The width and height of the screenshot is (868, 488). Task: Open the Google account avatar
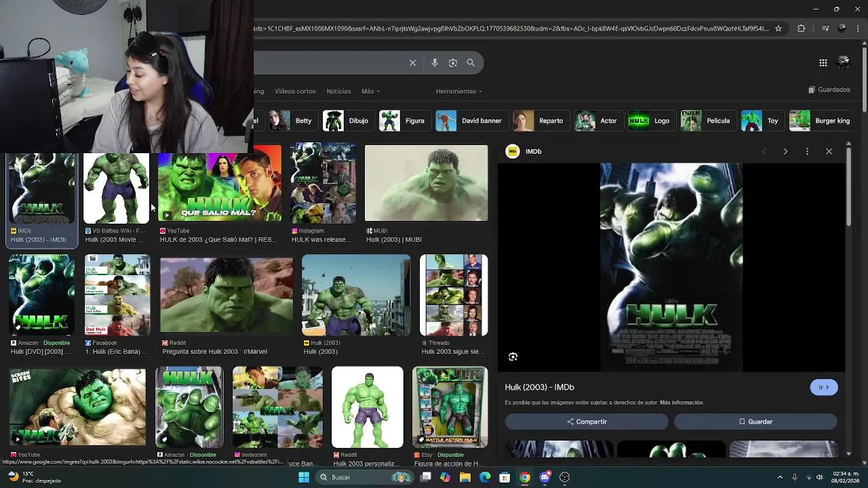point(844,62)
